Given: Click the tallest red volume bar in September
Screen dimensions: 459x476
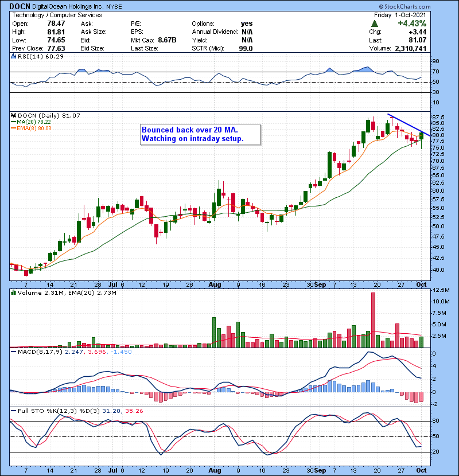Looking at the screenshot, I should point(373,320).
